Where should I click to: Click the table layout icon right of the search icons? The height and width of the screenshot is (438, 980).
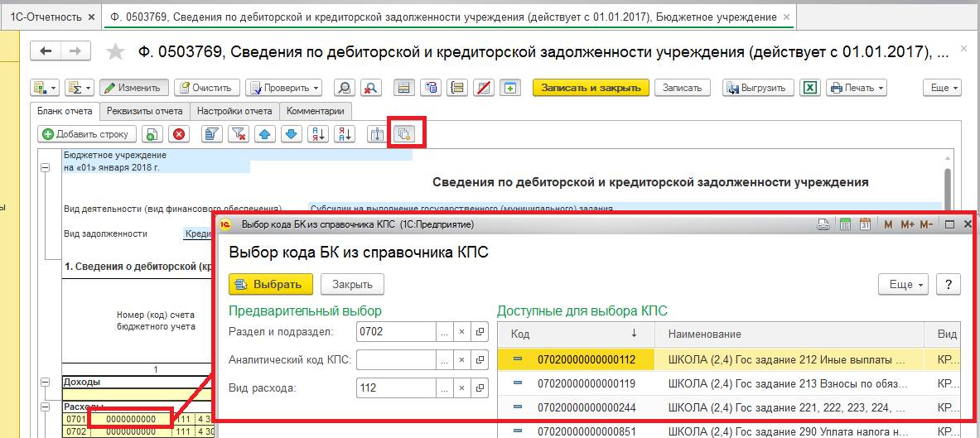pyautogui.click(x=403, y=88)
